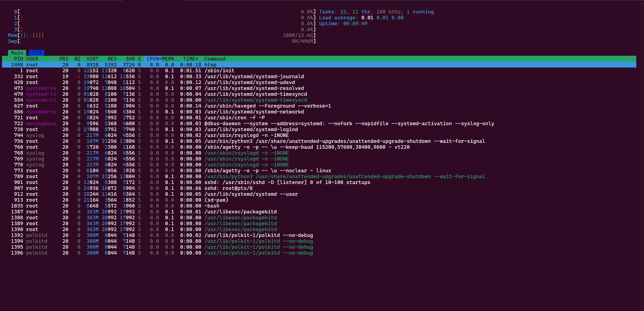Select packagekitd thread with PID 1389
Viewport: 644px width, 311px height.
[319, 224]
